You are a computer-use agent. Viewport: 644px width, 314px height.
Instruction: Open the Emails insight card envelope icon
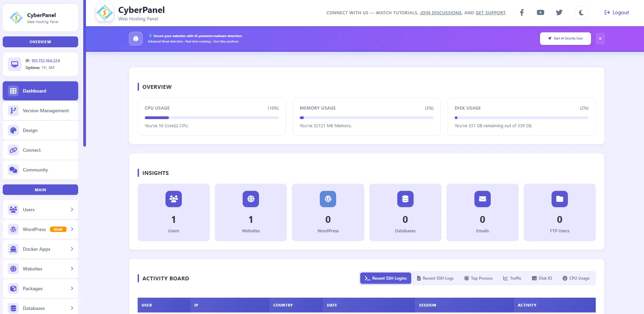(483, 199)
